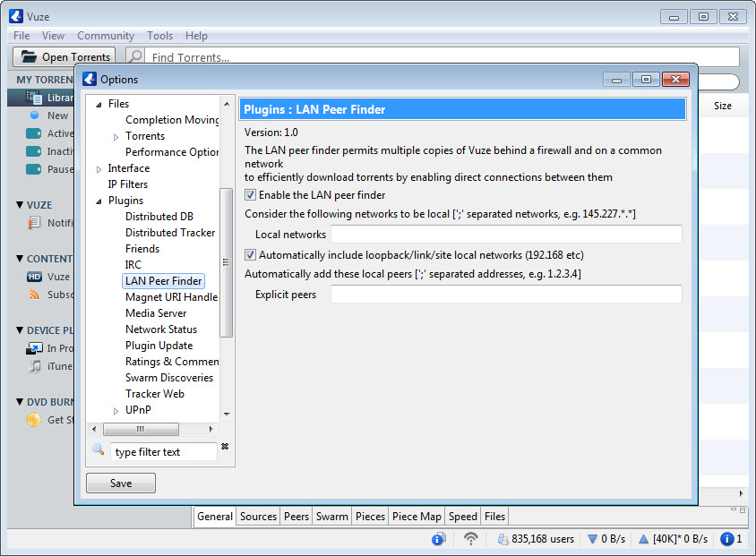Viewport: 756px width, 556px height.
Task: Switch to the Piece Map tab
Action: point(417,517)
